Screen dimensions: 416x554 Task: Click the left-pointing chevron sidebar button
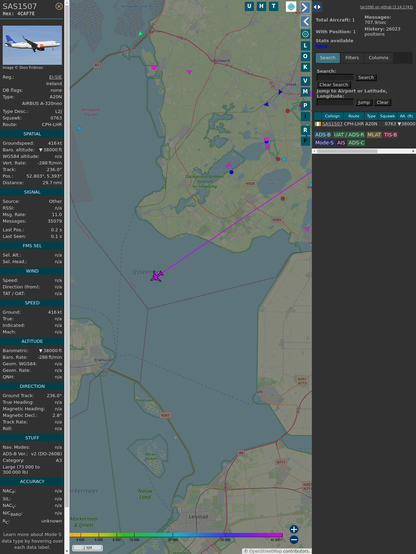[305, 22]
